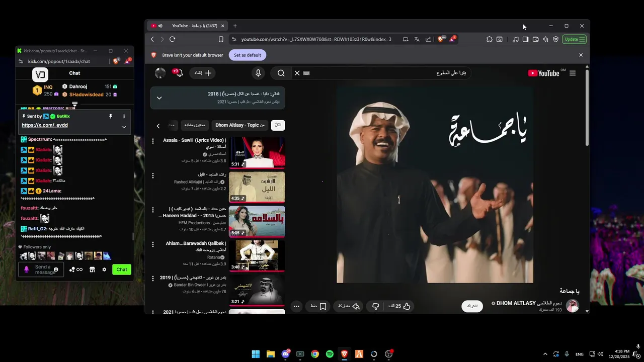Screen dimensions: 644x362
Task: Open Spotify from the taskbar
Action: tap(330, 354)
